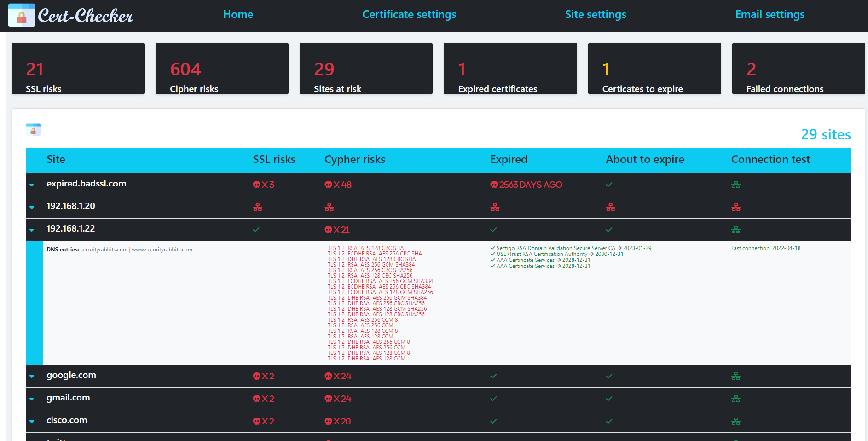Expand the expired.badssl.com row

31,185
